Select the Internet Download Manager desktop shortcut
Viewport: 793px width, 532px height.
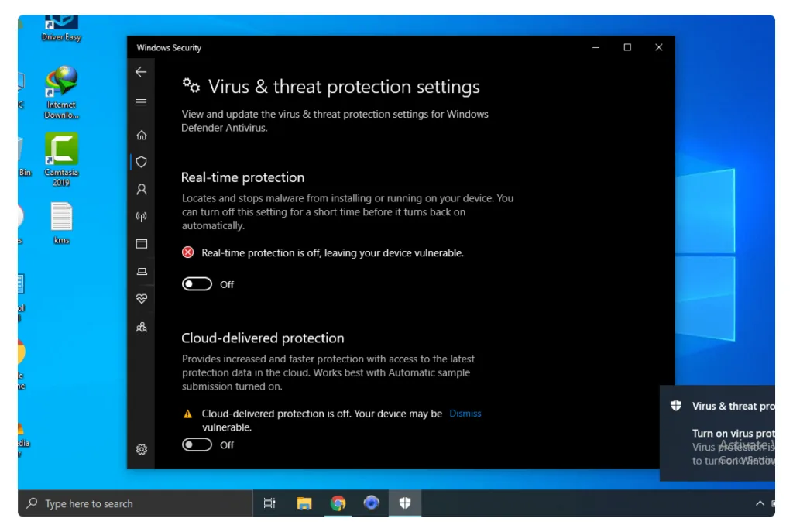pos(61,93)
